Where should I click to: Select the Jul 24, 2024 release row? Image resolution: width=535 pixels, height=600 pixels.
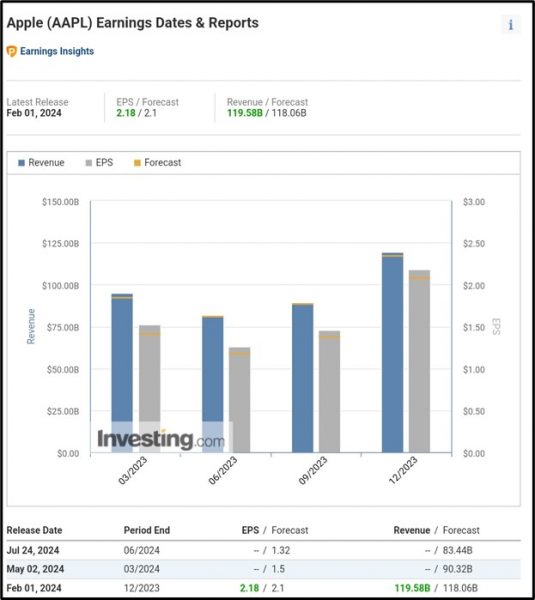click(x=263, y=550)
